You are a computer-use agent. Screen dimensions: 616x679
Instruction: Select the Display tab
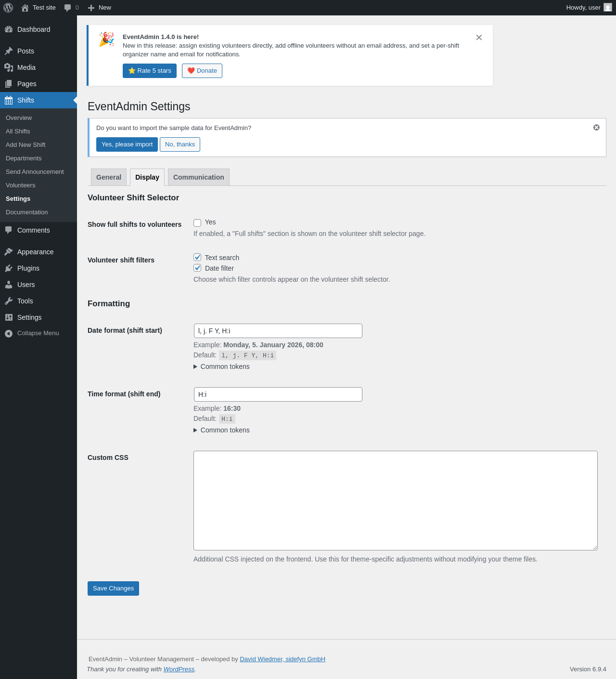147,177
